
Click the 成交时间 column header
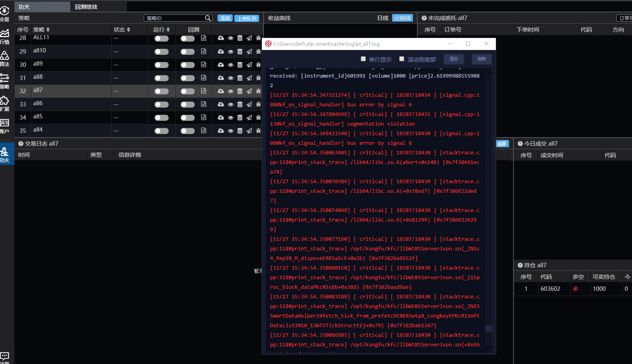click(x=551, y=155)
